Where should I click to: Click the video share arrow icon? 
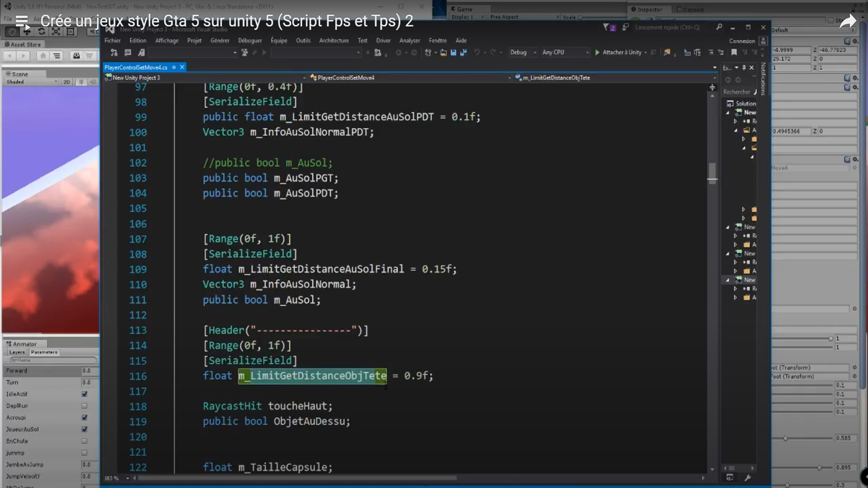[848, 21]
